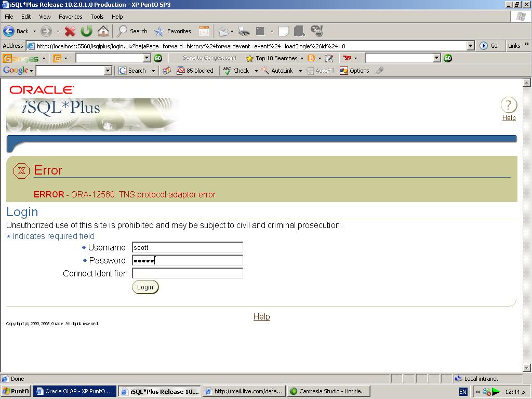532x399 pixels.
Task: Click the Stop loading red X icon
Action: click(70, 31)
